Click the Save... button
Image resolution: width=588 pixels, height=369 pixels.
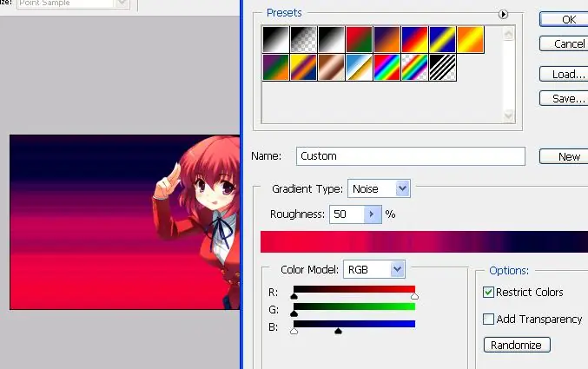pyautogui.click(x=564, y=98)
